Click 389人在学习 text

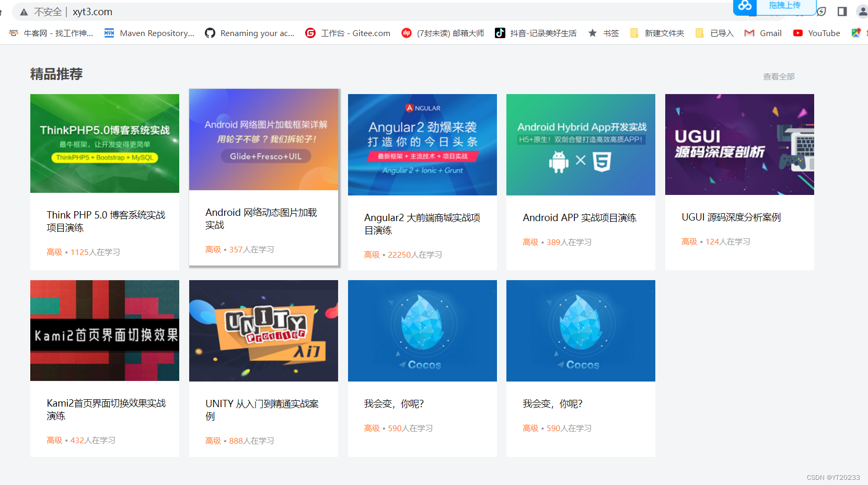(x=569, y=242)
